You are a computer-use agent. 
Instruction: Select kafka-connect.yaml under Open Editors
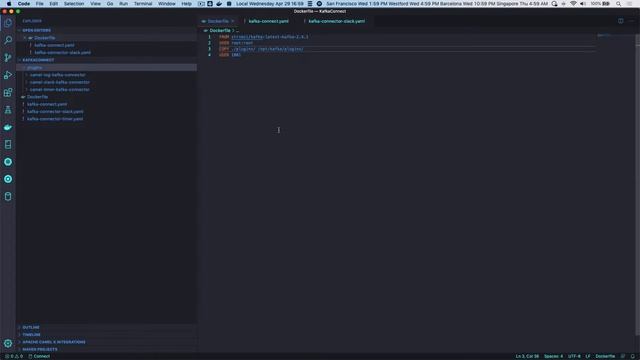(106, 45)
